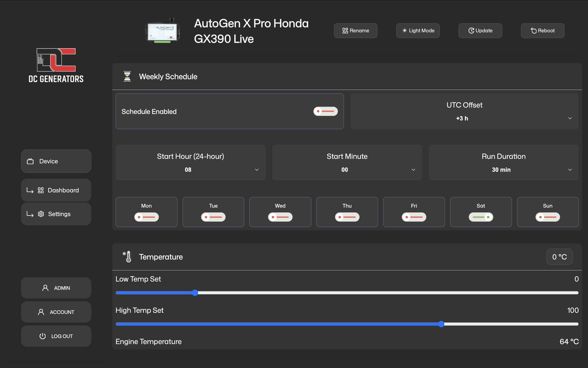Enable the Wed schedule toggle
The width and height of the screenshot is (588, 368).
280,217
